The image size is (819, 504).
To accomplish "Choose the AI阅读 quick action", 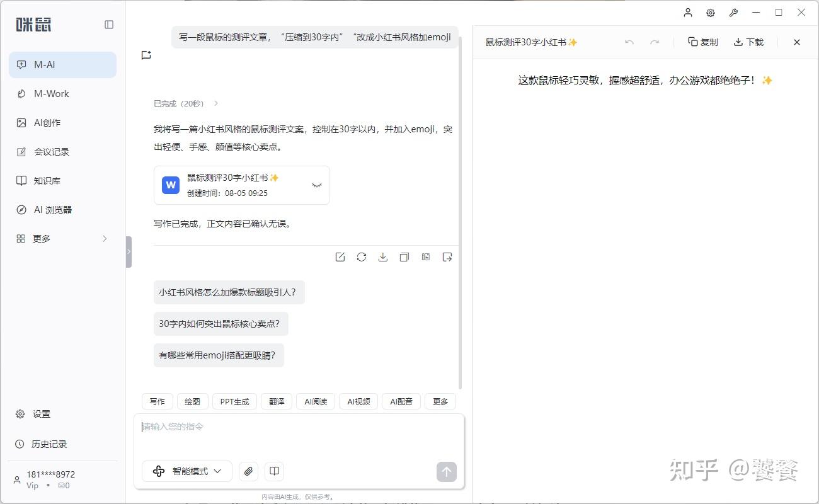I will coord(316,401).
